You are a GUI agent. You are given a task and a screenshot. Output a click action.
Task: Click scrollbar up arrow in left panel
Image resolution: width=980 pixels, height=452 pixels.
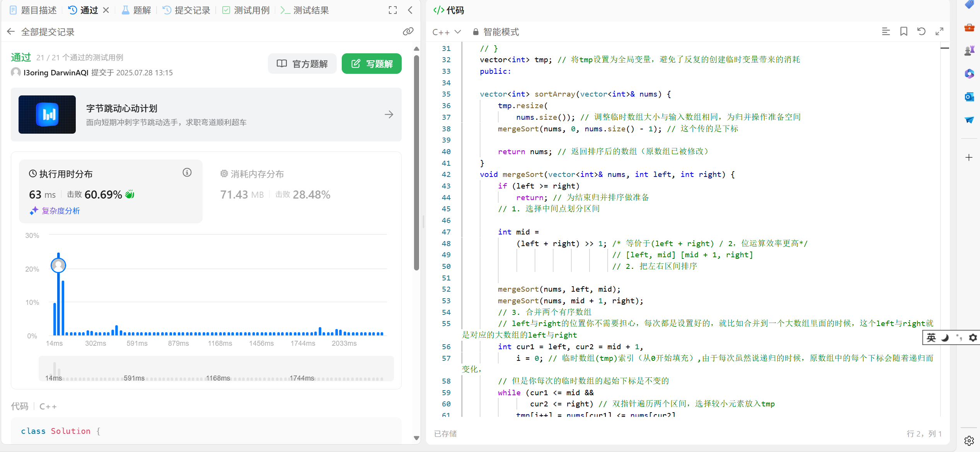tap(416, 49)
